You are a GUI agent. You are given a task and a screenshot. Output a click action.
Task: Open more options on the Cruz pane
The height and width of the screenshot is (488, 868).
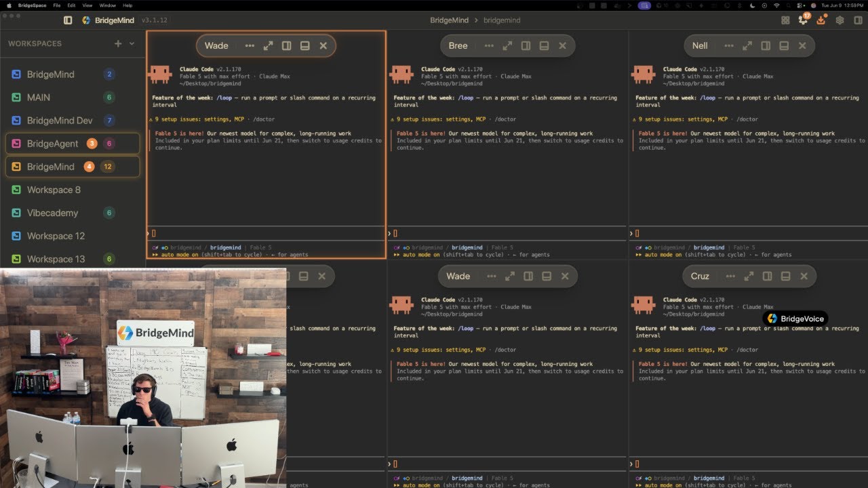(x=730, y=276)
